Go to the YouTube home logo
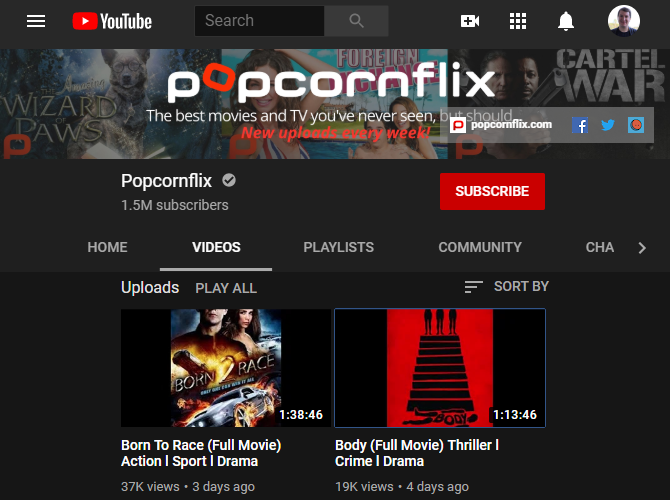Image resolution: width=670 pixels, height=500 pixels. click(x=112, y=21)
